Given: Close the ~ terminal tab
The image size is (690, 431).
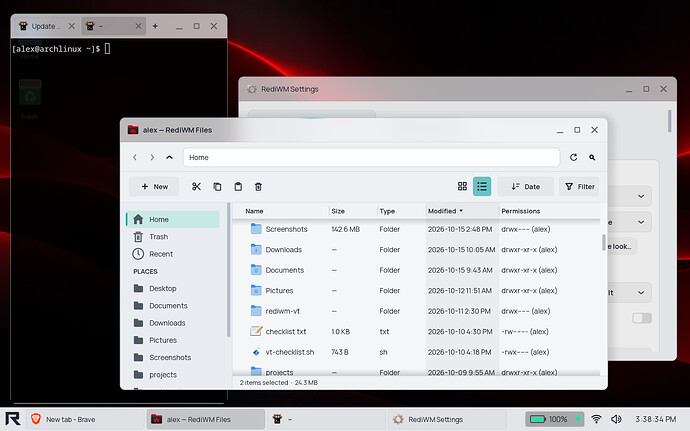Looking at the screenshot, I should 138,26.
